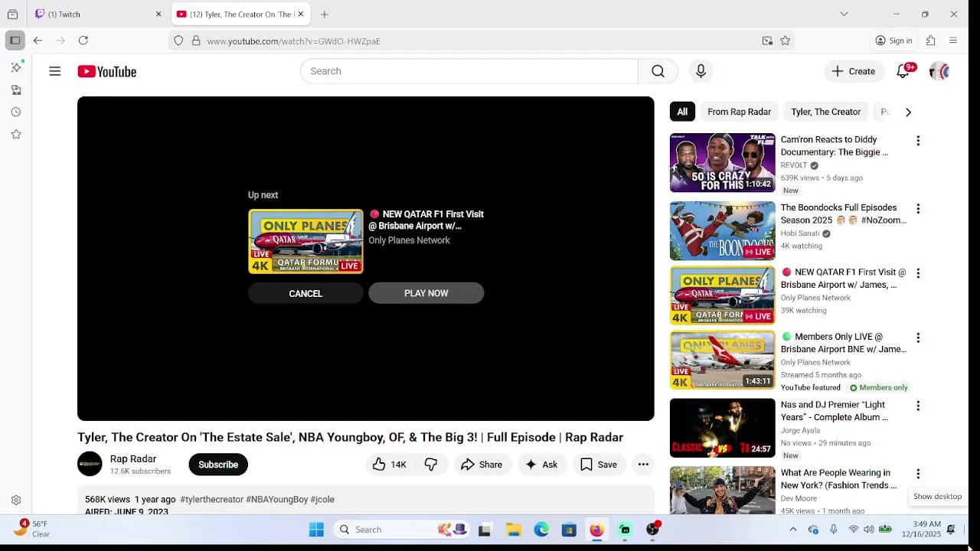Open the browser application menu
Viewport: 980px width, 551px height.
[x=953, y=41]
